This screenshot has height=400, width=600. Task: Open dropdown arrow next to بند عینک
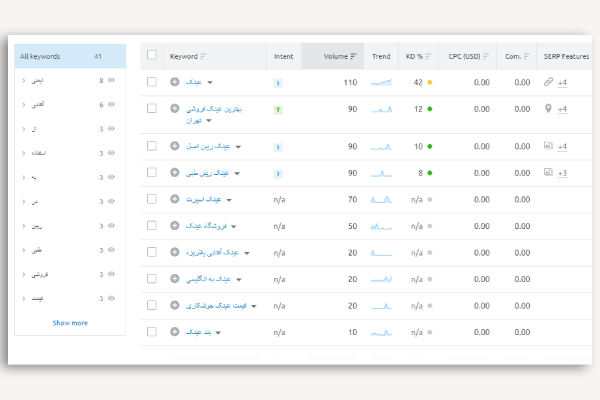pyautogui.click(x=218, y=333)
